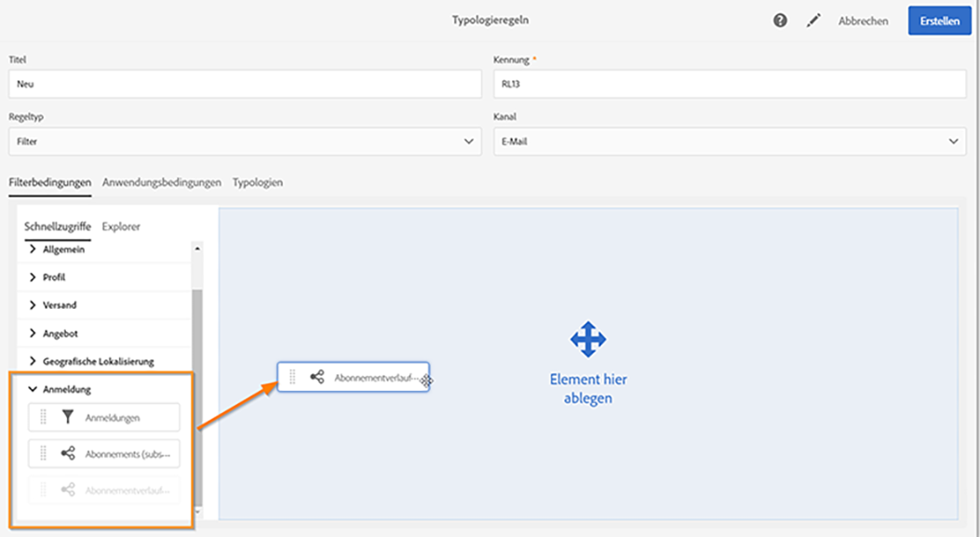
Task: Click the funnel icon beside Anmeldungen
Action: pos(68,418)
